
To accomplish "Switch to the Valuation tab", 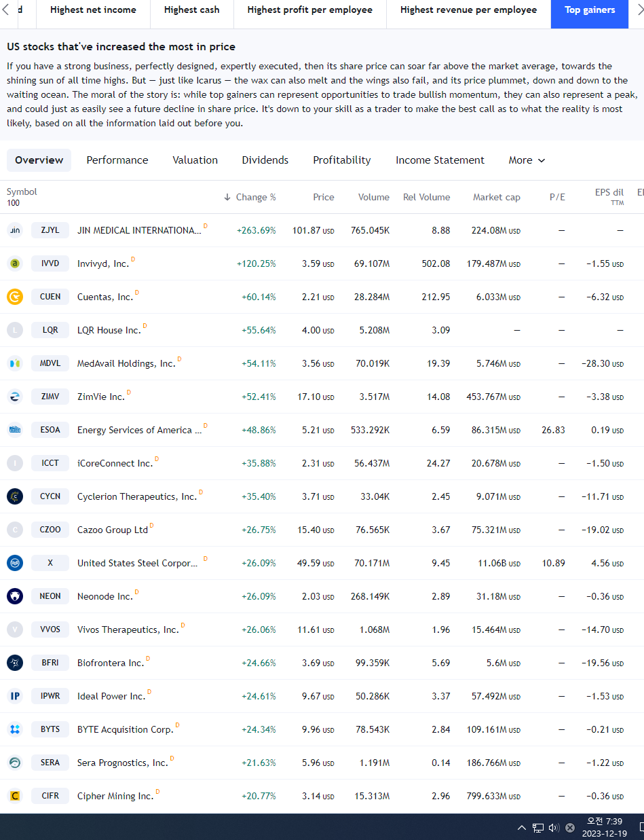I will tap(195, 160).
